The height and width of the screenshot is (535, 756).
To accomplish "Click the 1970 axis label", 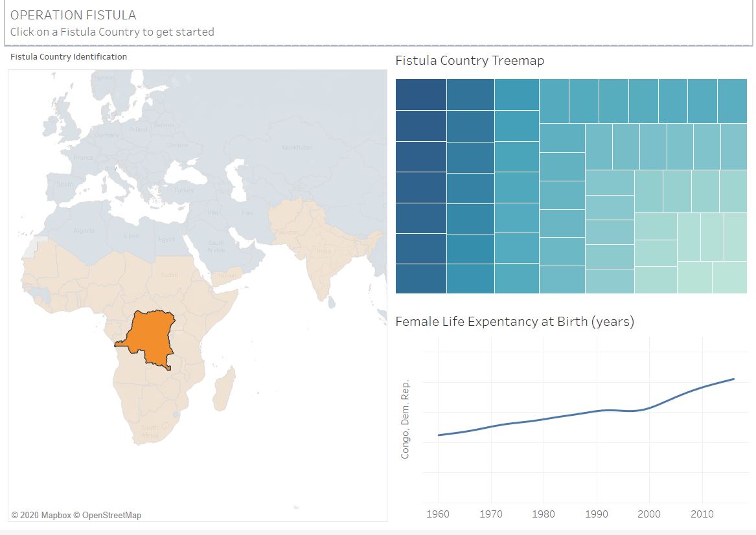I will (491, 514).
